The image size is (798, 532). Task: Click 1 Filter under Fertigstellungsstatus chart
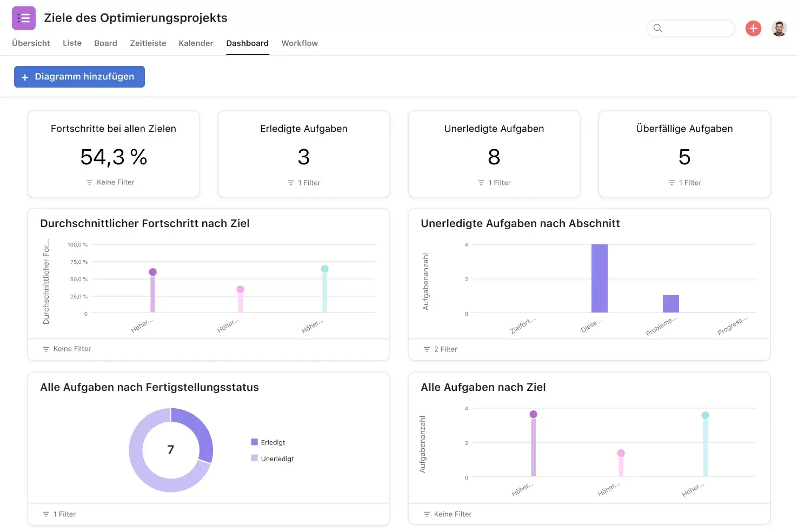click(x=64, y=515)
